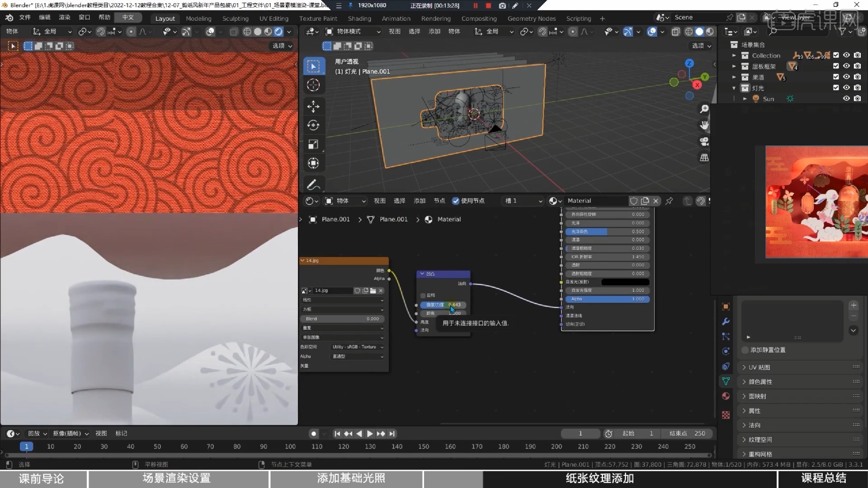
Task: Select the Rotate tool
Action: pyautogui.click(x=313, y=125)
